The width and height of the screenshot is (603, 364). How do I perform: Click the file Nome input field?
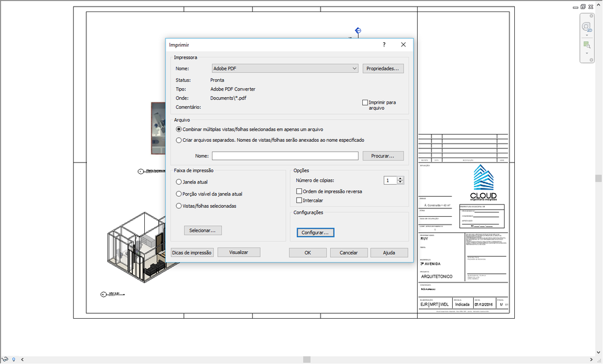285,156
